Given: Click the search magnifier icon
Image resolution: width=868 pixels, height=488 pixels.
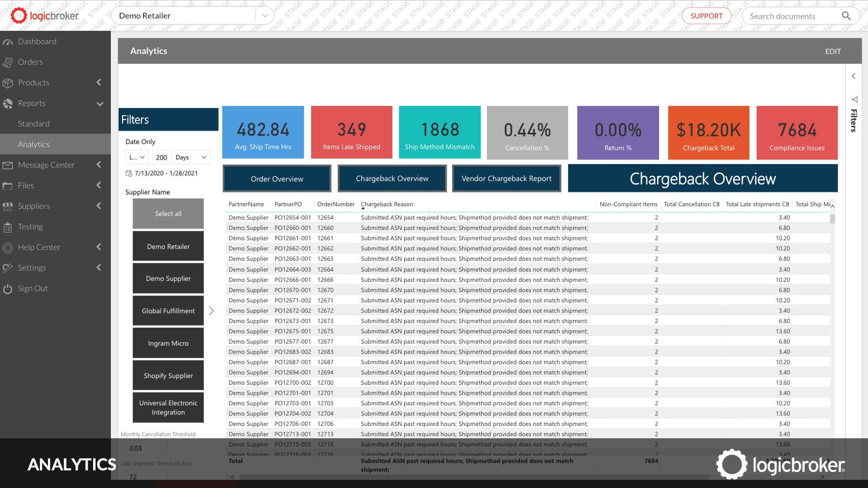Looking at the screenshot, I should click(x=846, y=16).
